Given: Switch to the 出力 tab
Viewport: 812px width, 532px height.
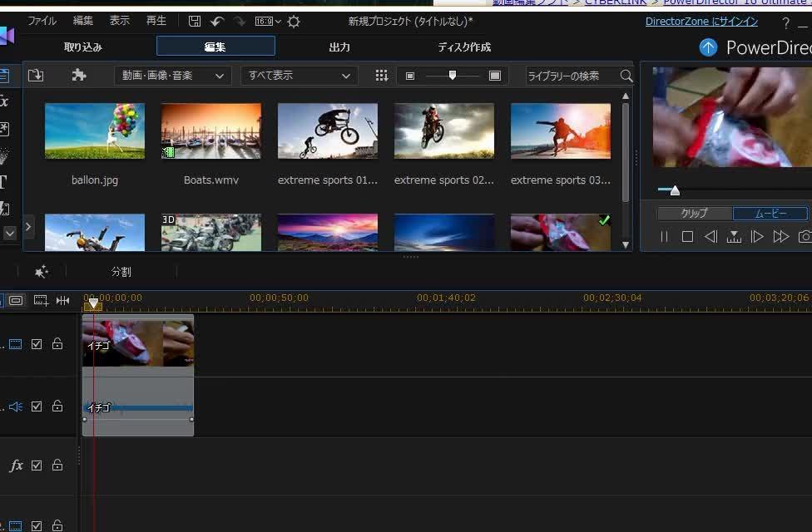Looking at the screenshot, I should [339, 47].
